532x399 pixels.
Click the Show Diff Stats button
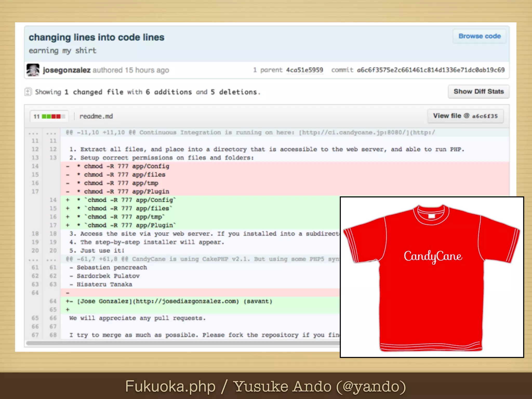[478, 92]
